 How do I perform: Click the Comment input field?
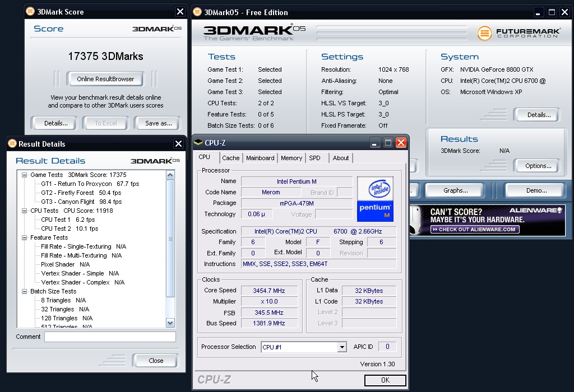pos(110,337)
